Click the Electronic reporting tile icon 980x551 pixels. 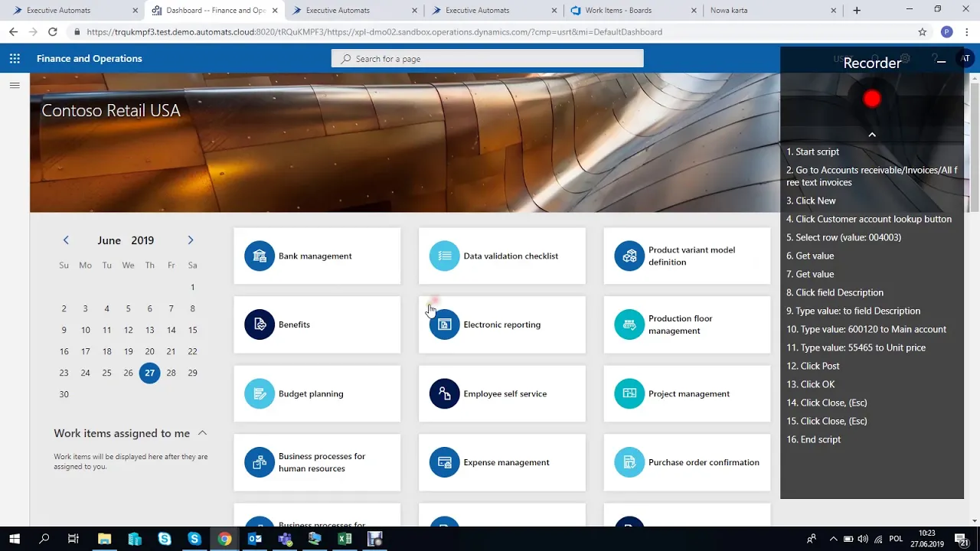(x=445, y=324)
